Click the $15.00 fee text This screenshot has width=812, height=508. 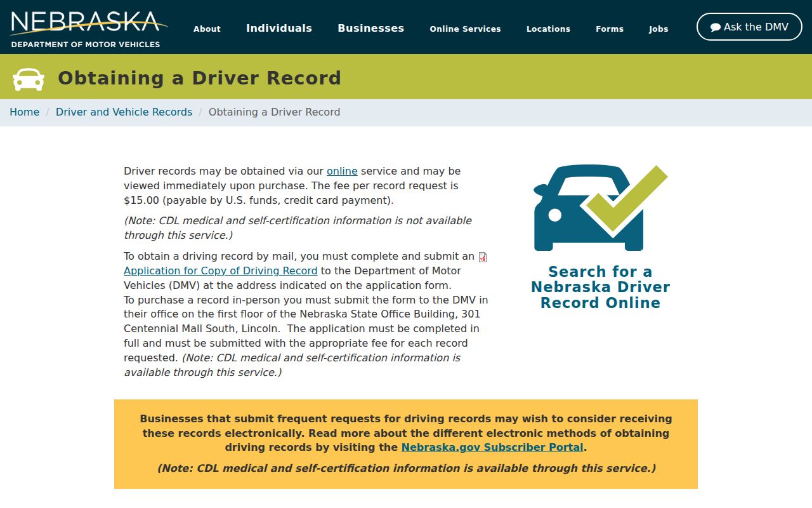pos(141,201)
